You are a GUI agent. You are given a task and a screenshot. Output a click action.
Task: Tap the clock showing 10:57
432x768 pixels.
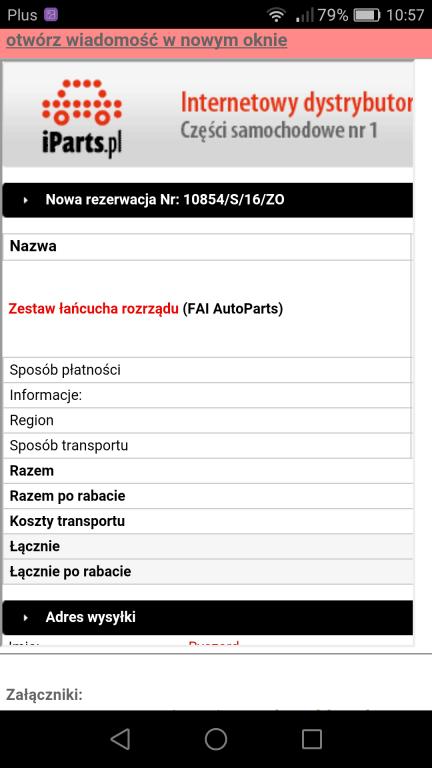click(x=405, y=15)
